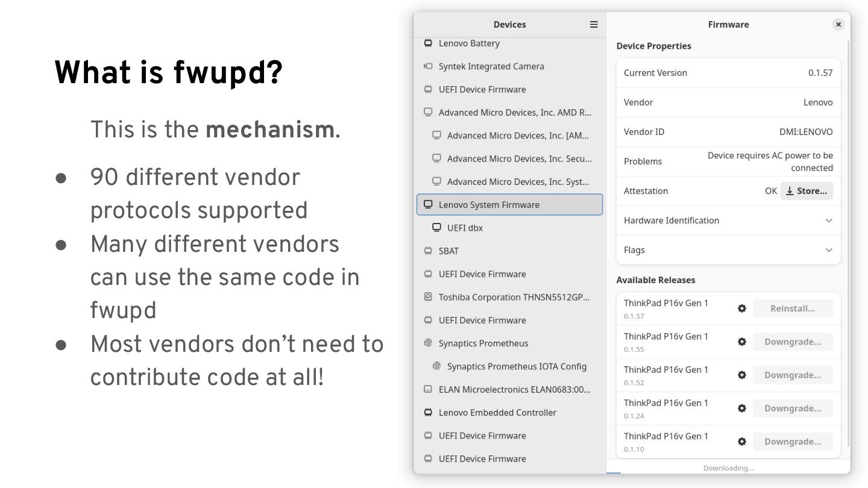Select ELAN Microelectronics ELAN0683:00... device
This screenshot has height=488, width=868.
point(509,389)
